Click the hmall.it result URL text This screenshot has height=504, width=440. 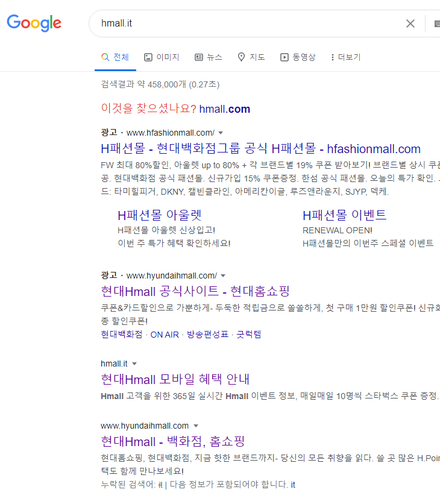click(x=114, y=364)
